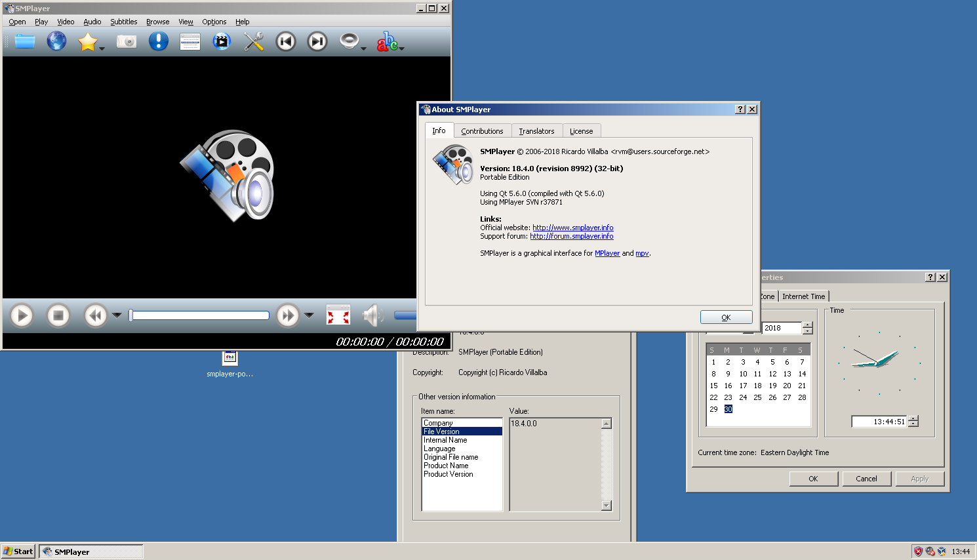This screenshot has width=977, height=560.
Task: Click the time field spinner arrows
Action: coord(913,422)
